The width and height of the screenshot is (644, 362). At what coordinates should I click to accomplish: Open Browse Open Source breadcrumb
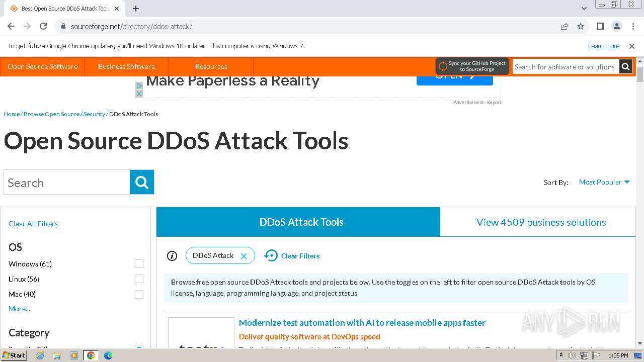(52, 114)
